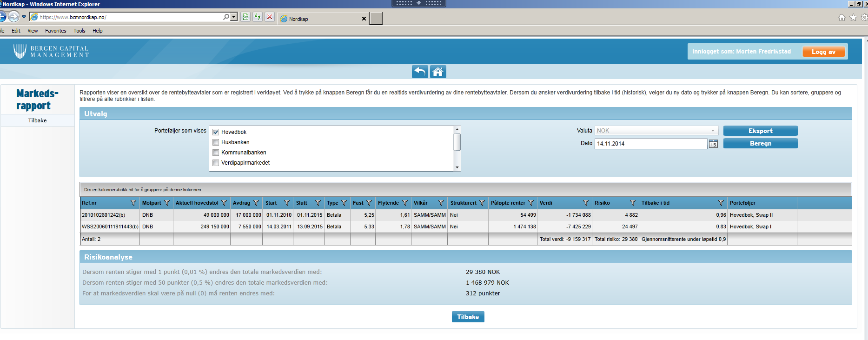Sort by Porteføljer column header
The image size is (868, 340).
coord(742,203)
